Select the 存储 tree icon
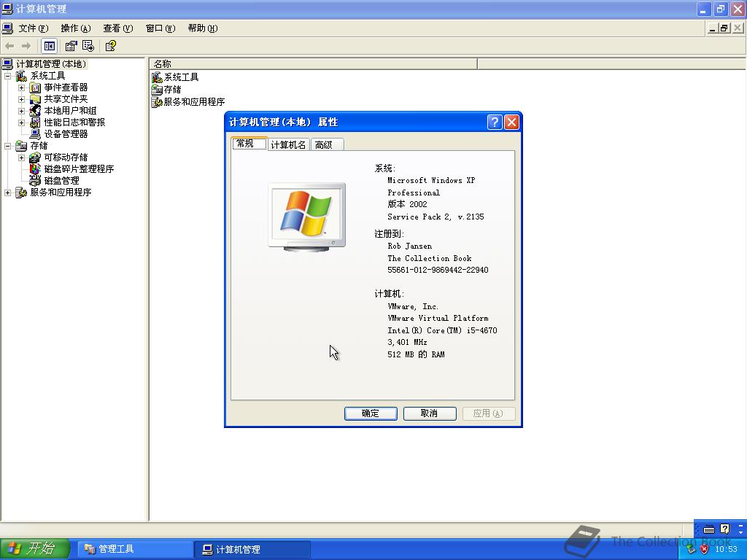 (21, 146)
